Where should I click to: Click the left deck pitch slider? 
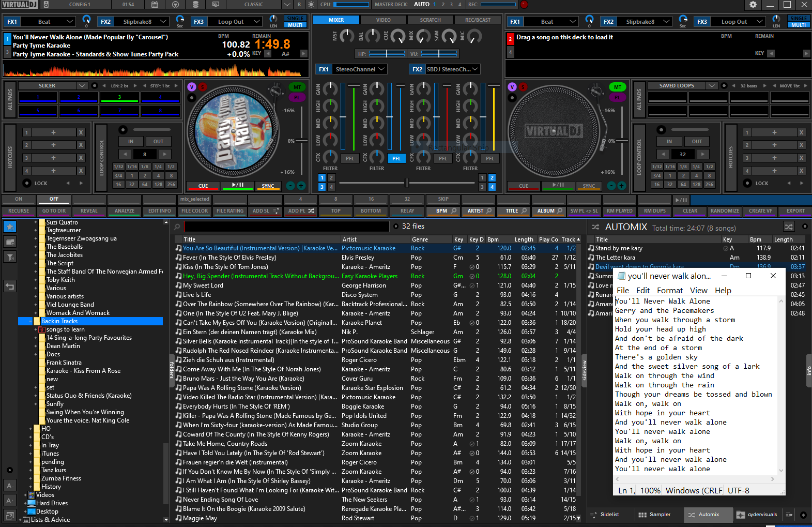pyautogui.click(x=300, y=141)
